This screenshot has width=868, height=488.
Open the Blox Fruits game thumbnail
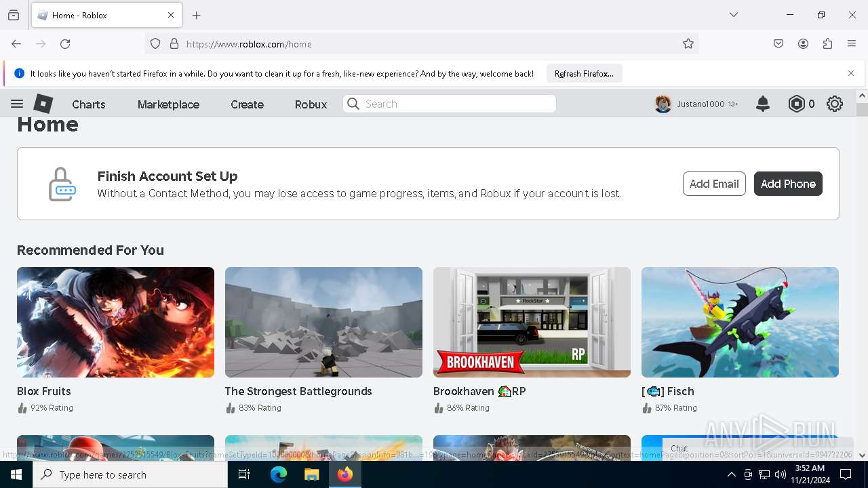point(115,322)
